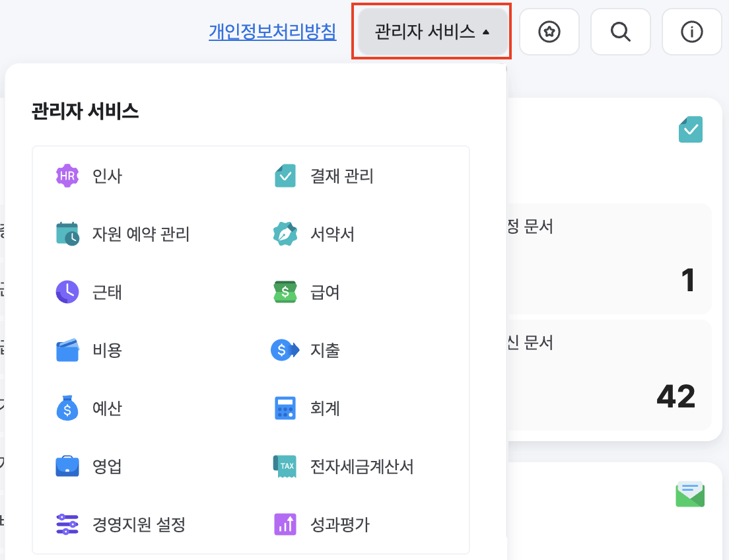Select the 급여 green money icon
Image resolution: width=729 pixels, height=560 pixels.
285,292
